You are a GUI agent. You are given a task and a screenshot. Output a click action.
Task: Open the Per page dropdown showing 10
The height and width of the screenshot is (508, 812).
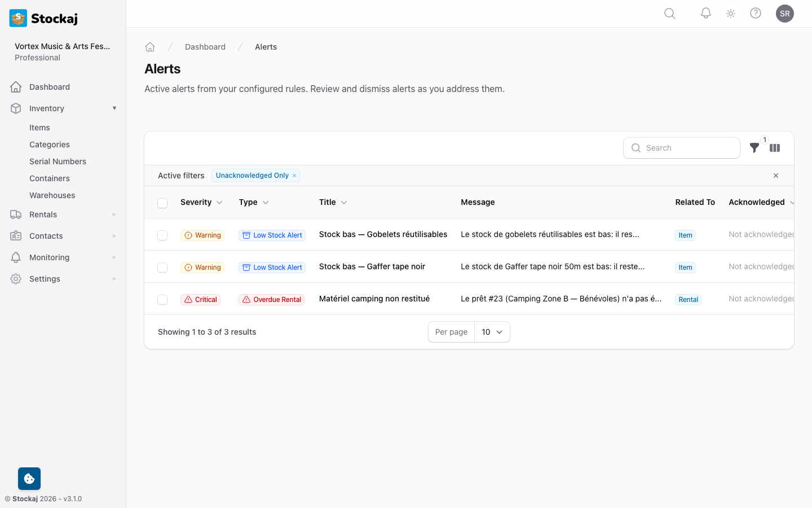pos(492,332)
